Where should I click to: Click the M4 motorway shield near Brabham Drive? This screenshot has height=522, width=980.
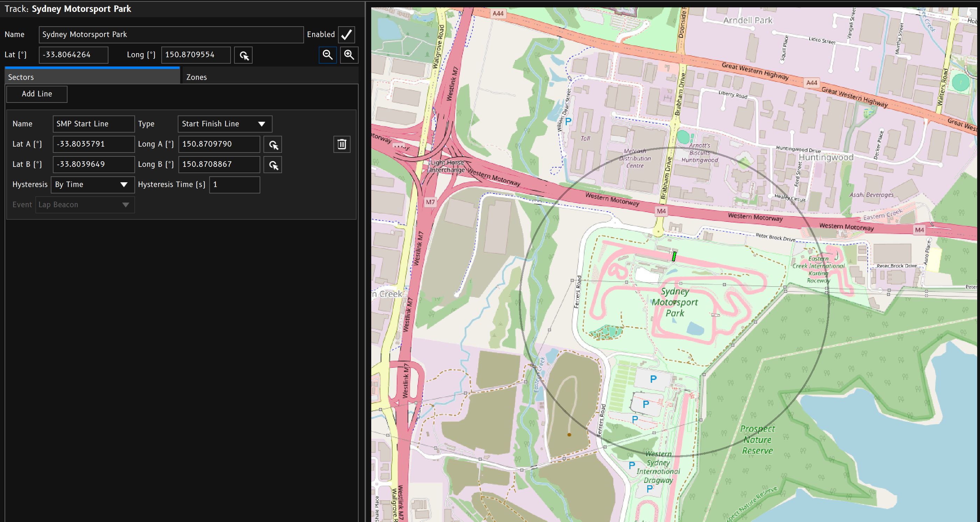661,211
